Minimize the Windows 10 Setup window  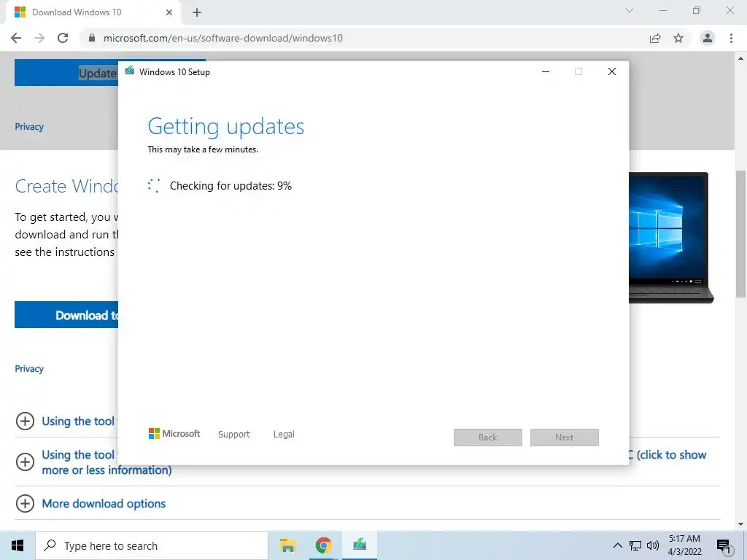(x=546, y=72)
